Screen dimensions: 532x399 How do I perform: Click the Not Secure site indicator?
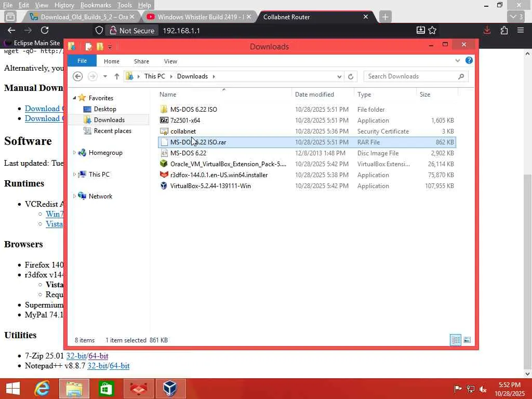point(131,31)
